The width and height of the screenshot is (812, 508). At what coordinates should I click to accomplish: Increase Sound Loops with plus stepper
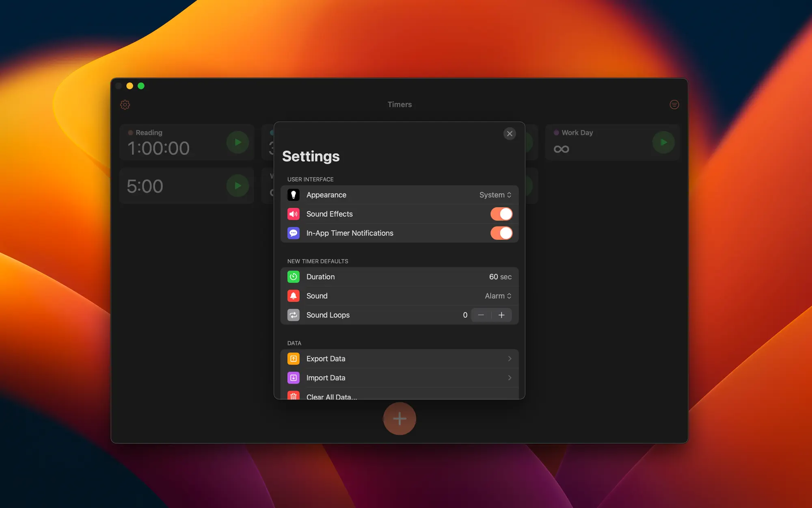pos(501,315)
